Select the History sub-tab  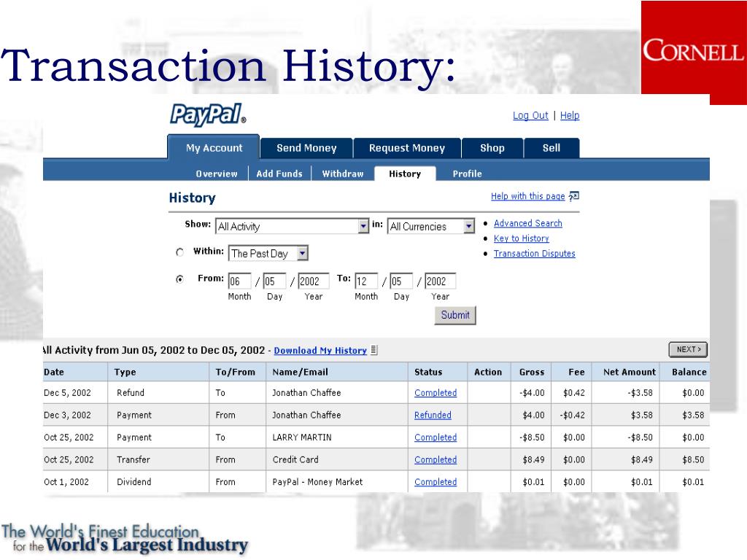(405, 174)
